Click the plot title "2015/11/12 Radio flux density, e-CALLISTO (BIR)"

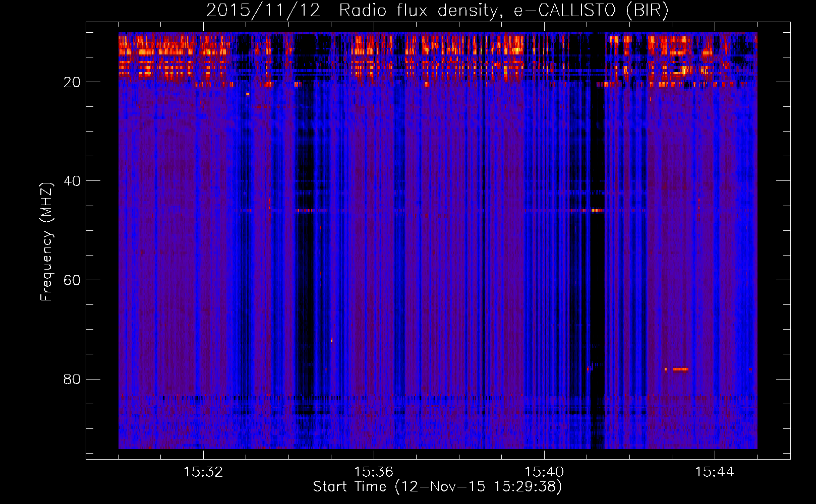click(437, 10)
